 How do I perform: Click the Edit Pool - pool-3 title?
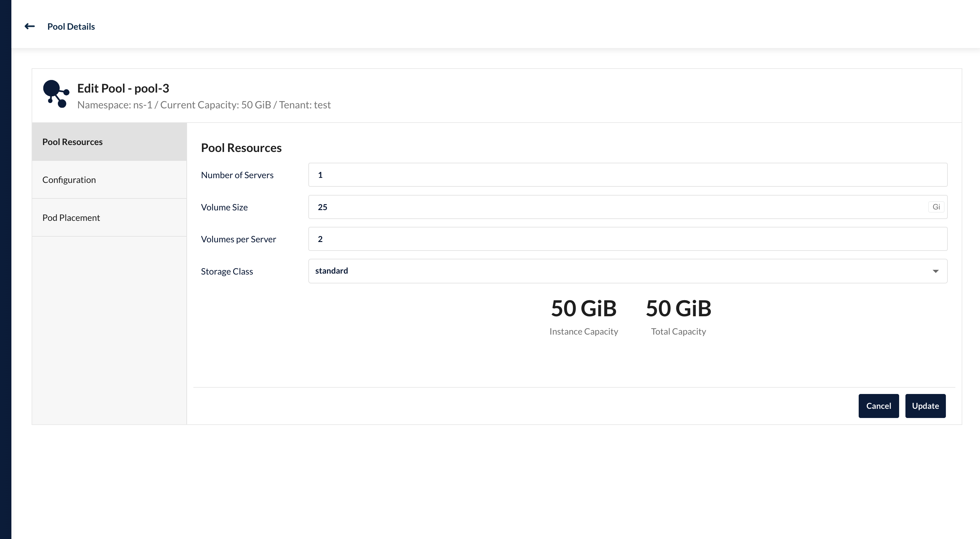(123, 88)
